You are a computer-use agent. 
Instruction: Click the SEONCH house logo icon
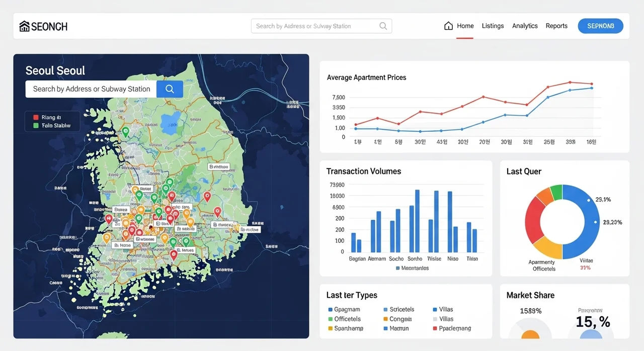point(24,26)
